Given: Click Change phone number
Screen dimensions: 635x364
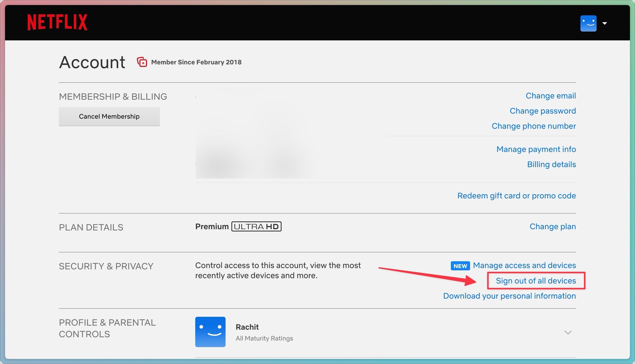Looking at the screenshot, I should click(533, 126).
